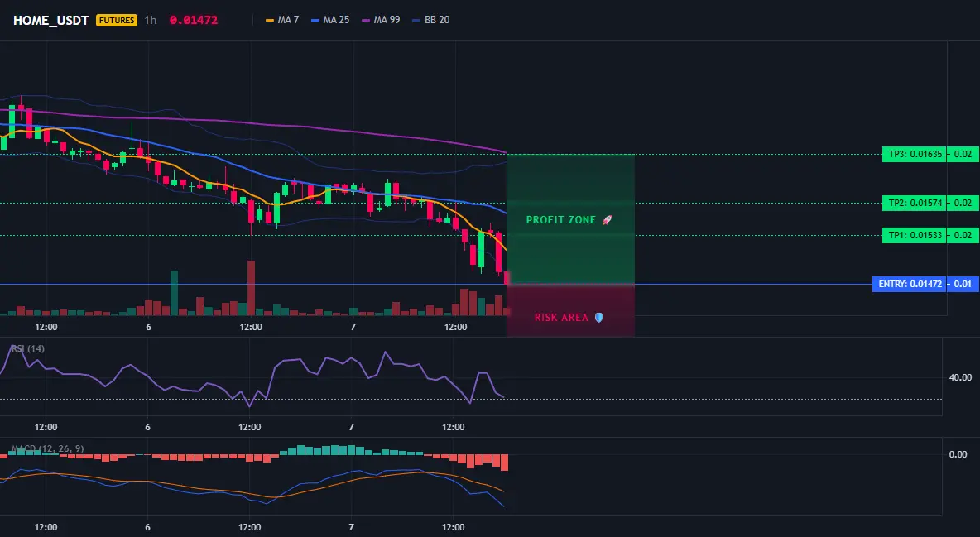Open the RSI (14) indicator label
Viewport: 980px width, 537px height.
click(x=28, y=348)
